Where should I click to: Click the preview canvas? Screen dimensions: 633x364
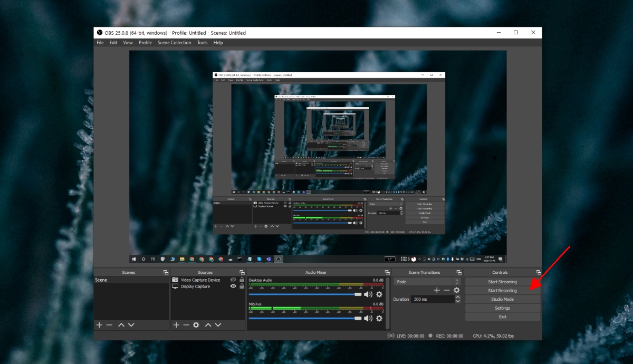(x=318, y=157)
